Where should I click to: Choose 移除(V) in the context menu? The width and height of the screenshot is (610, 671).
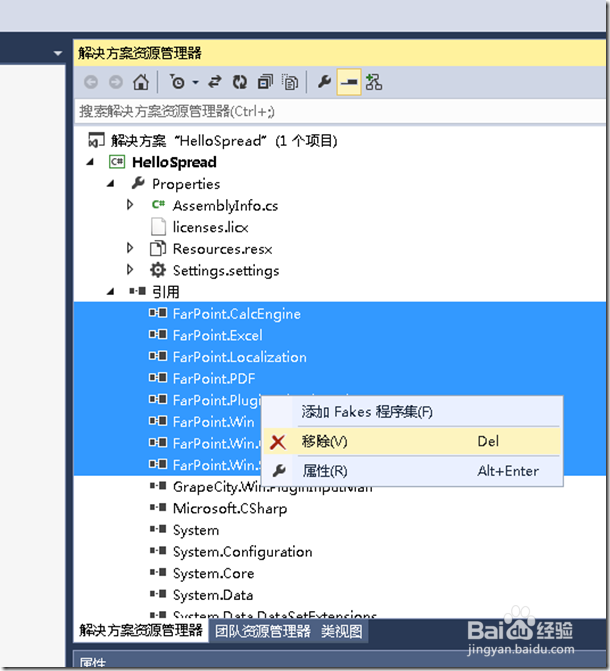pyautogui.click(x=412, y=441)
